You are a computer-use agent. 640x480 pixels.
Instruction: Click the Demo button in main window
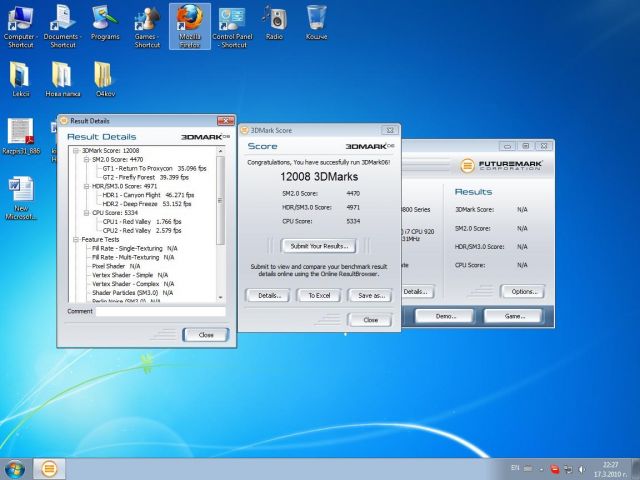pyautogui.click(x=445, y=316)
